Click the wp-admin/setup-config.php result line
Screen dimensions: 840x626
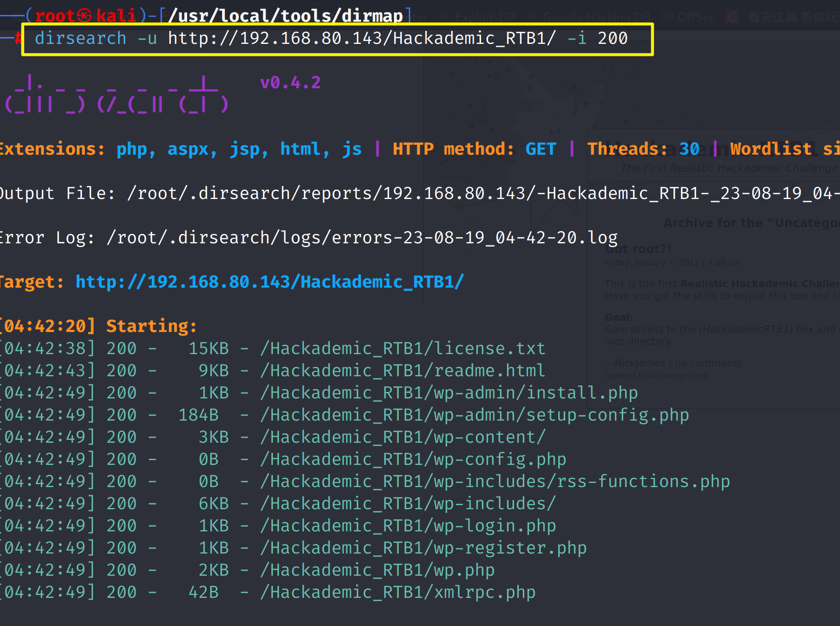click(345, 415)
